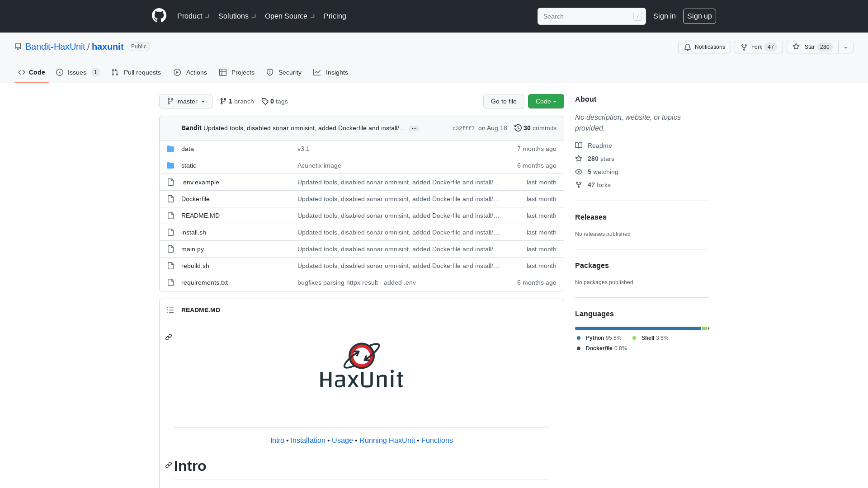This screenshot has width=868, height=488.
Task: Click the Go to file button
Action: (x=504, y=101)
